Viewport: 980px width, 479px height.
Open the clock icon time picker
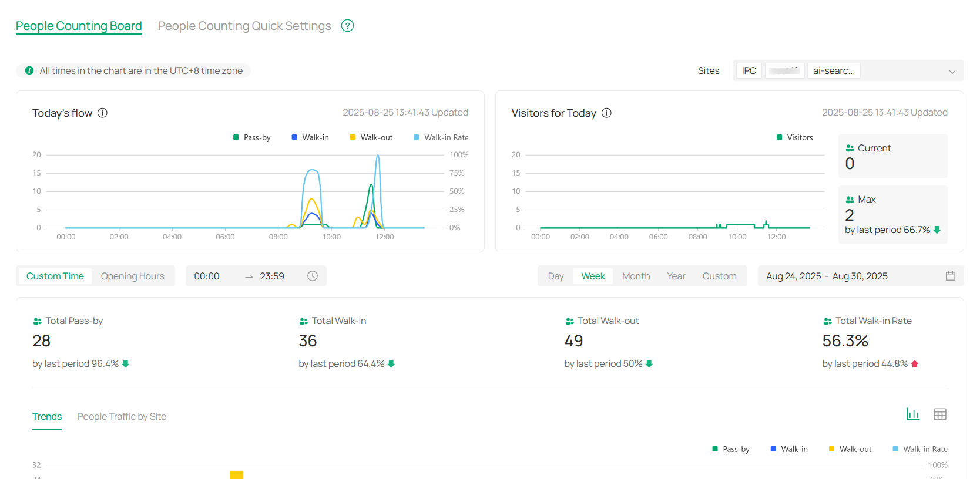point(313,276)
